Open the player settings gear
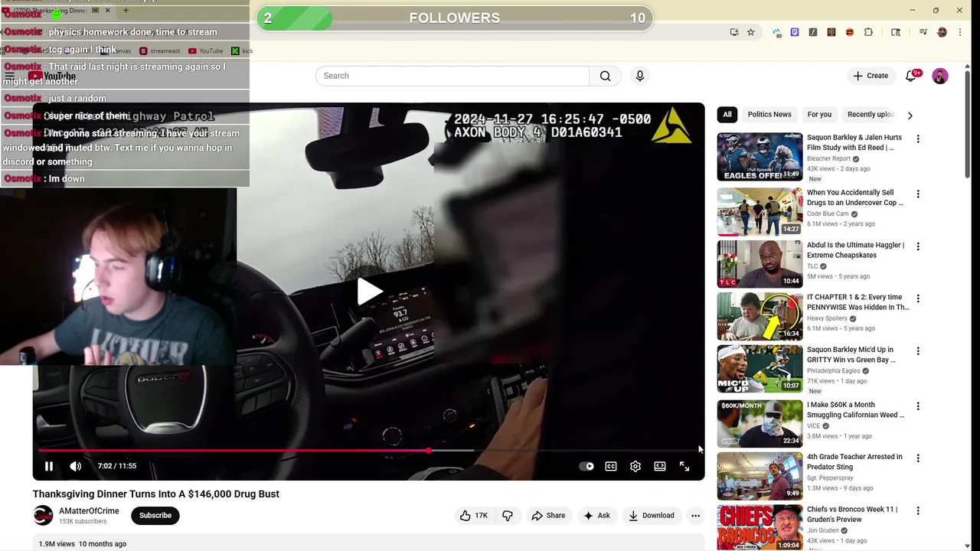The height and width of the screenshot is (551, 980). tap(635, 466)
